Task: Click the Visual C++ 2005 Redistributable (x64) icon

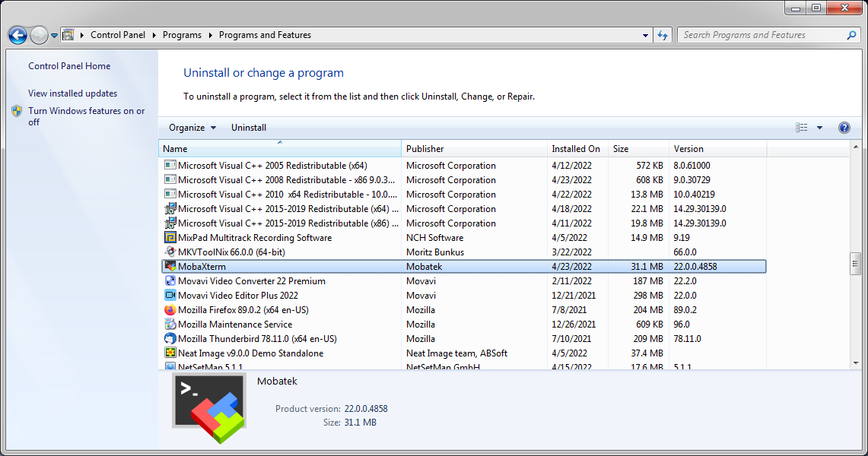Action: 170,165
